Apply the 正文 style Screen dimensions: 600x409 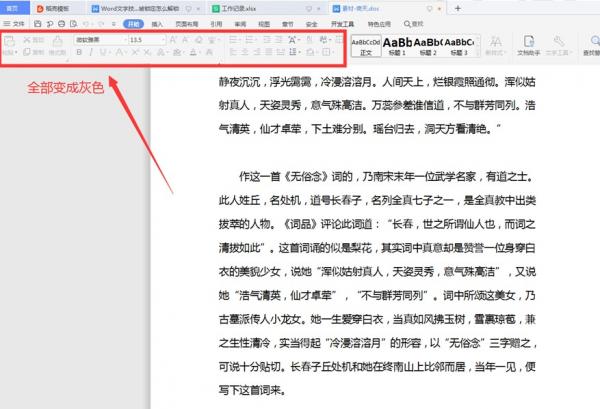pyautogui.click(x=366, y=46)
